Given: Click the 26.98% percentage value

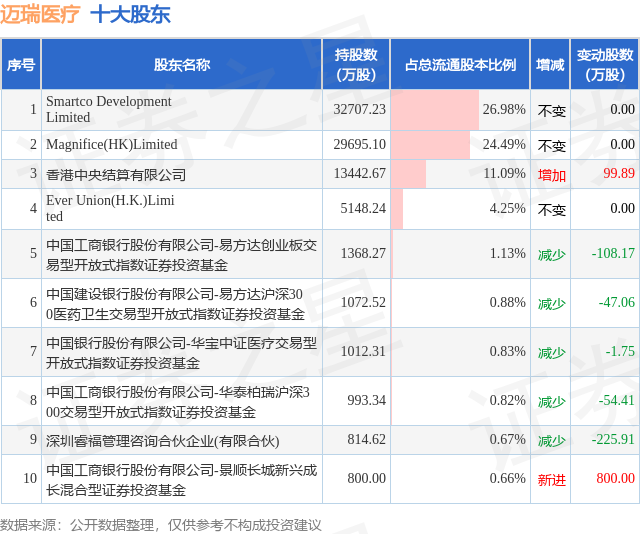Looking at the screenshot, I should [x=504, y=109].
